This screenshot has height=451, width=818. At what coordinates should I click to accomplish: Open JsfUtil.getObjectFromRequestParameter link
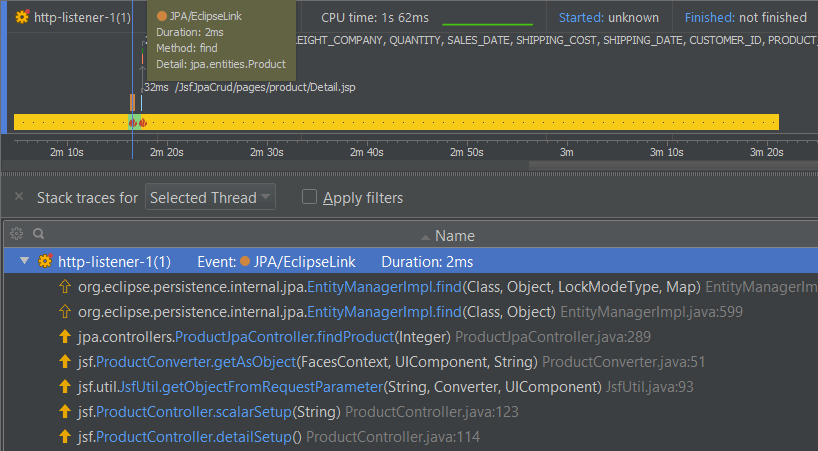coord(251,387)
